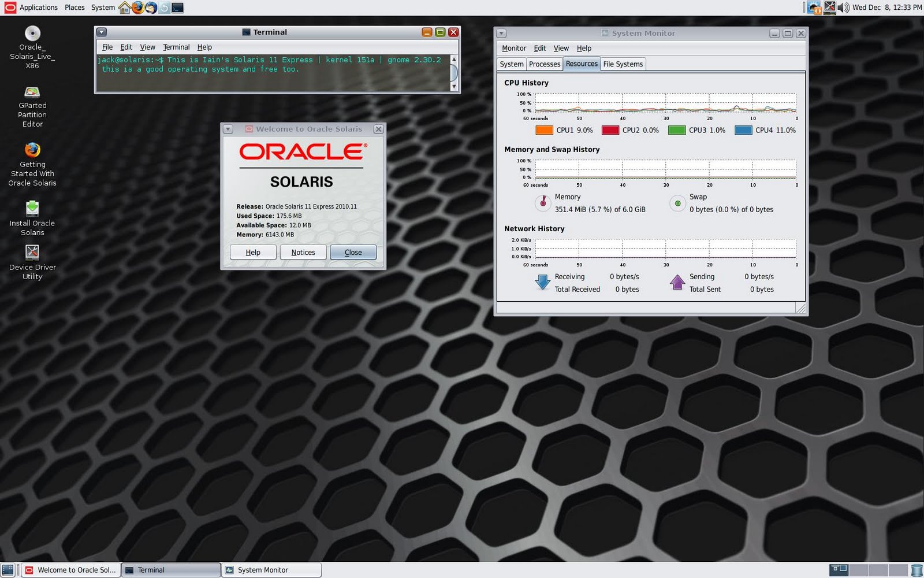Switch to the first workspace in switcher
924x578 pixels.
(x=839, y=570)
